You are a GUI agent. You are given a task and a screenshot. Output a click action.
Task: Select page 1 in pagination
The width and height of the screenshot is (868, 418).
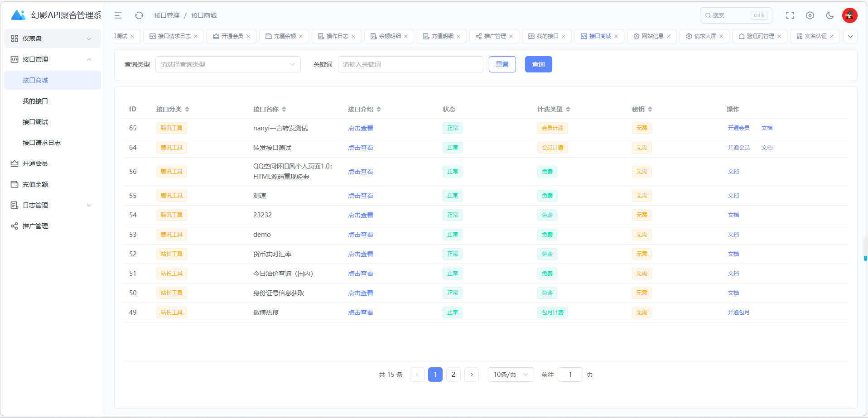tap(435, 375)
